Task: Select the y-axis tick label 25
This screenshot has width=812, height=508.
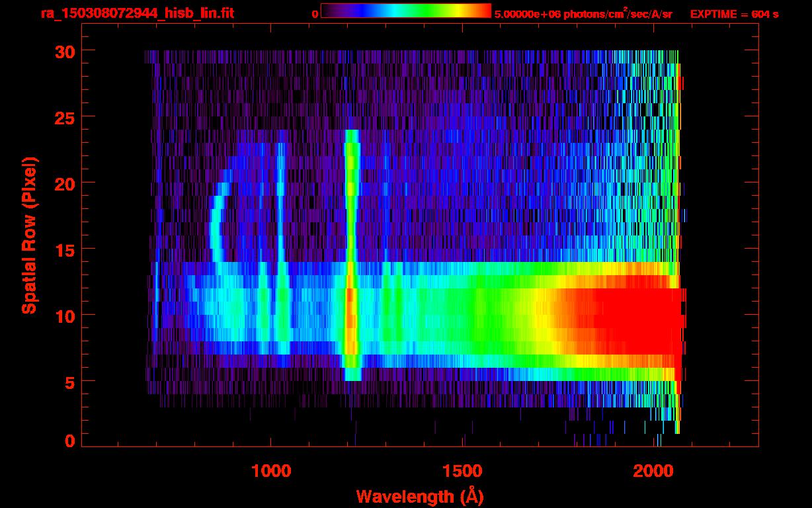Action: click(64, 117)
